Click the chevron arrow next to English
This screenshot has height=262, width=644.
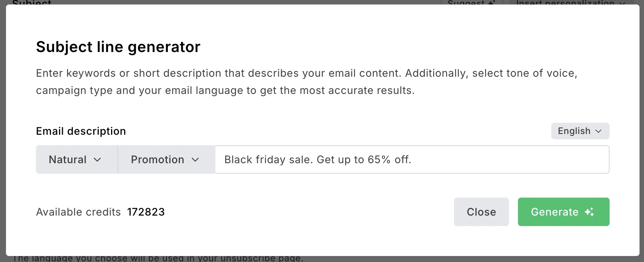[598, 131]
